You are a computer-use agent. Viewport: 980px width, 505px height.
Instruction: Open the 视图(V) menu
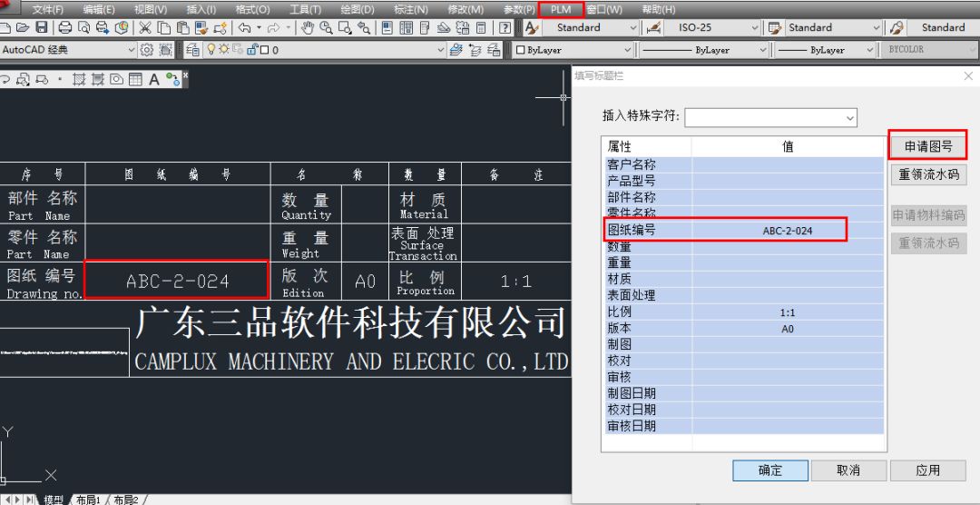[151, 9]
